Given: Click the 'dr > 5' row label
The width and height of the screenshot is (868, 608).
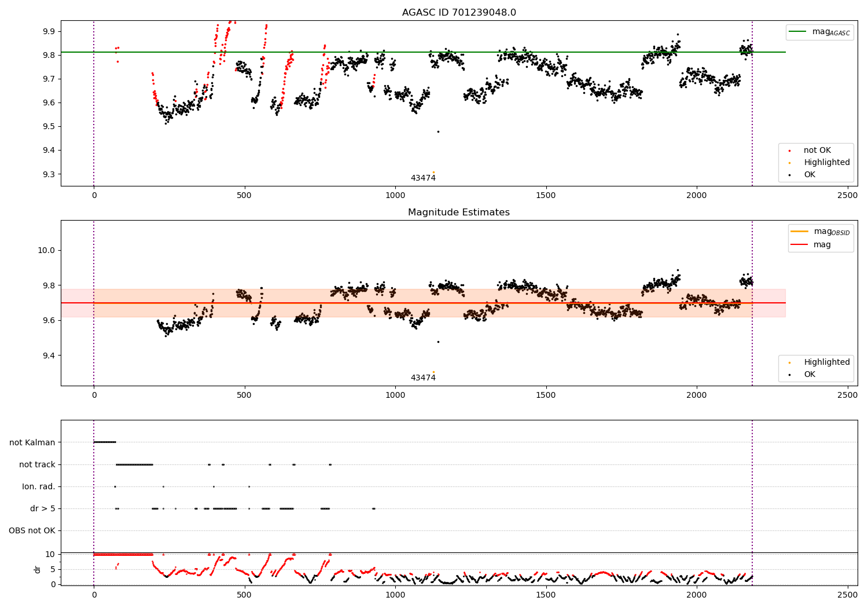Looking at the screenshot, I should (x=43, y=508).
